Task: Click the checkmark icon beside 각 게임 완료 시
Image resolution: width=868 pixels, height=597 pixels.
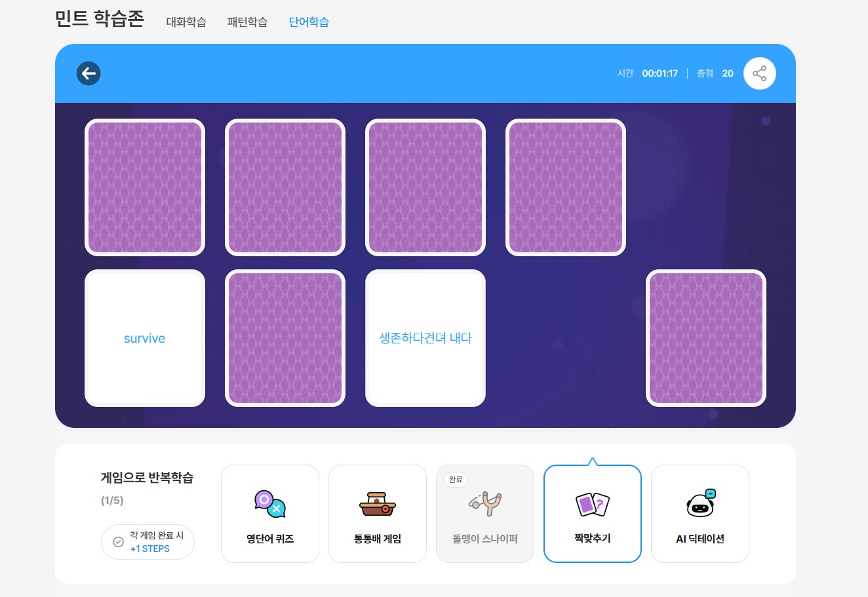Action: pos(119,542)
